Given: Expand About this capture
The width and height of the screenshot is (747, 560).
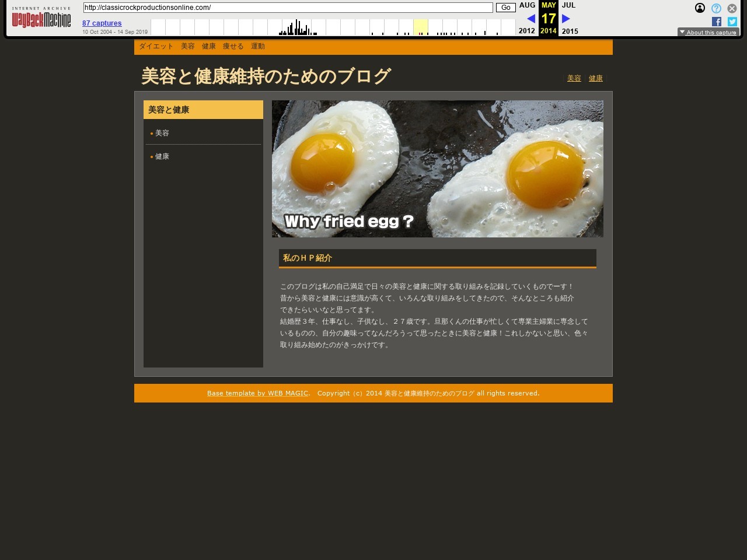Looking at the screenshot, I should 708,32.
